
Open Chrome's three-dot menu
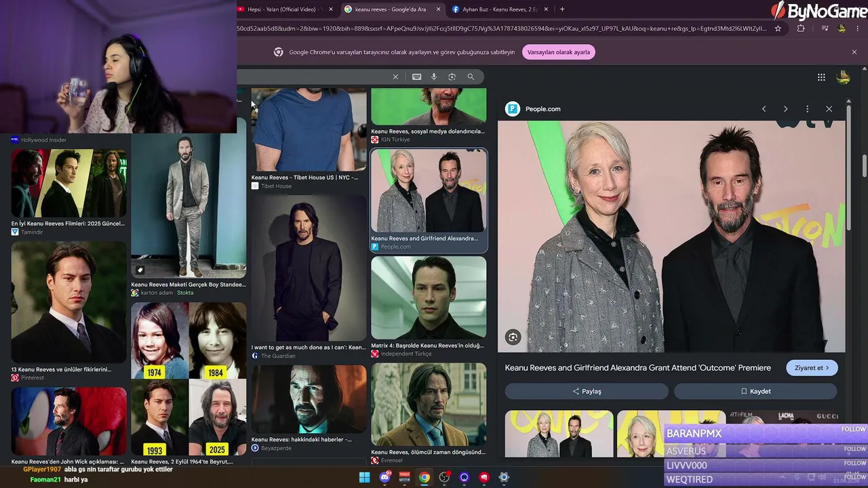click(858, 28)
